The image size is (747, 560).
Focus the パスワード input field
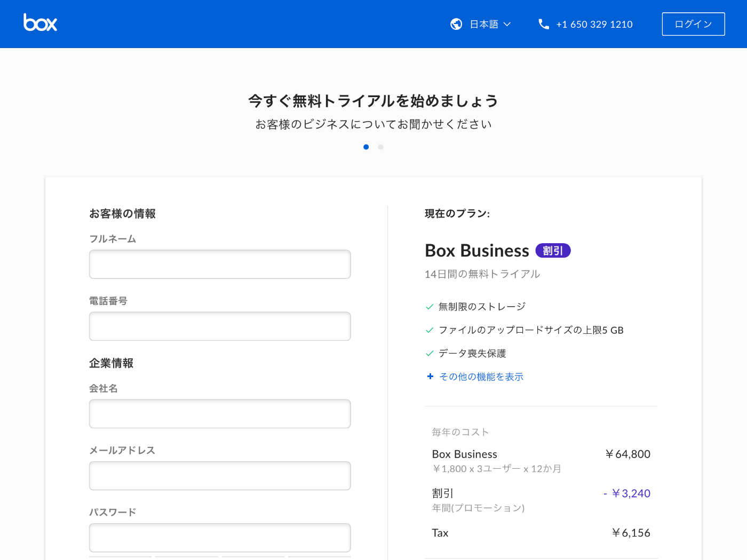coord(220,537)
